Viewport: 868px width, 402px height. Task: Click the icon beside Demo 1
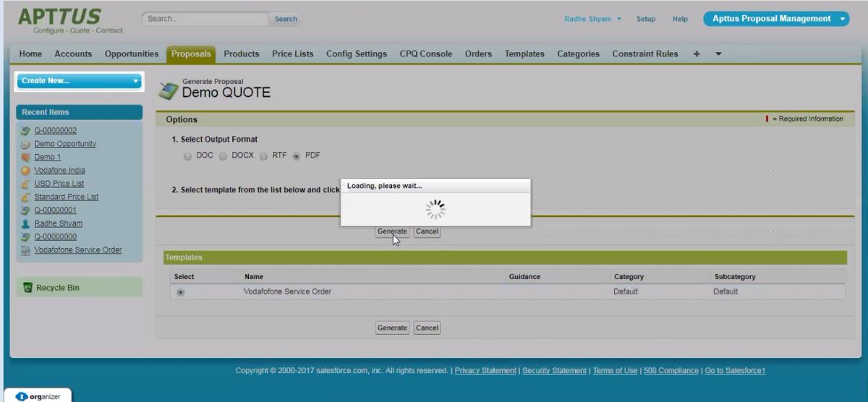click(x=26, y=157)
